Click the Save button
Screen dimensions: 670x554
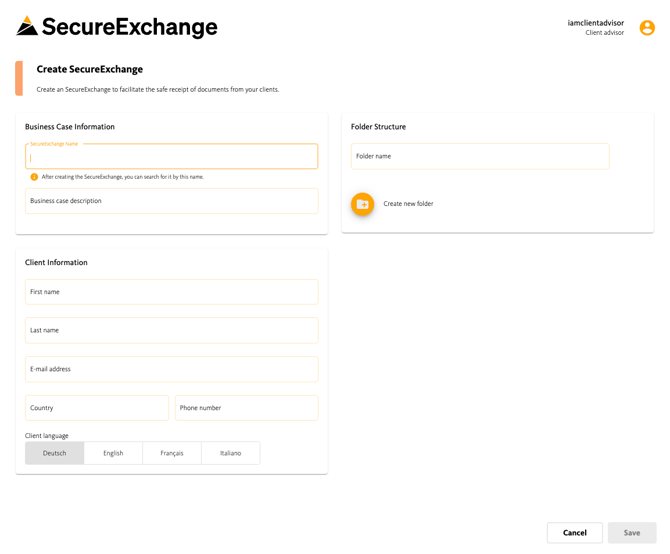pos(632,533)
